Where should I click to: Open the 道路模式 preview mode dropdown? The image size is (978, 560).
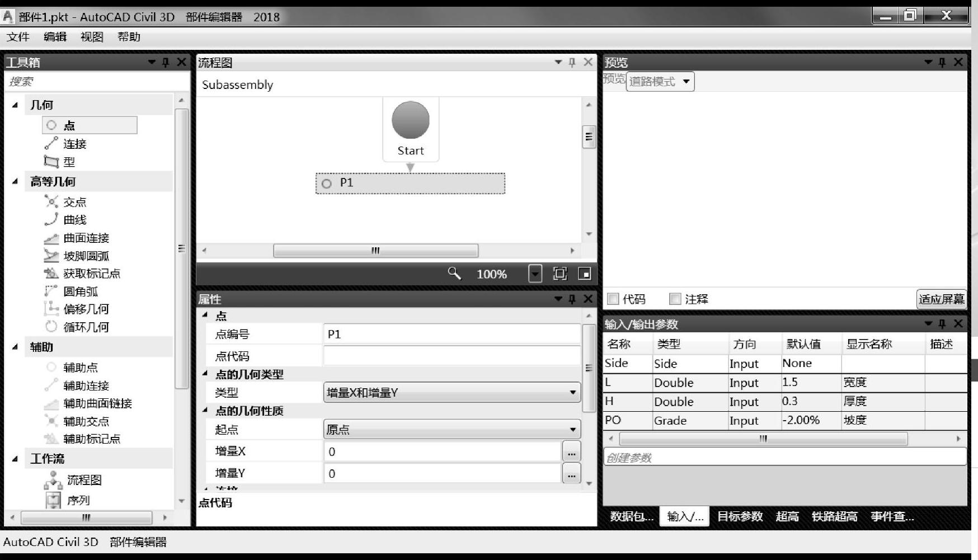pyautogui.click(x=660, y=82)
